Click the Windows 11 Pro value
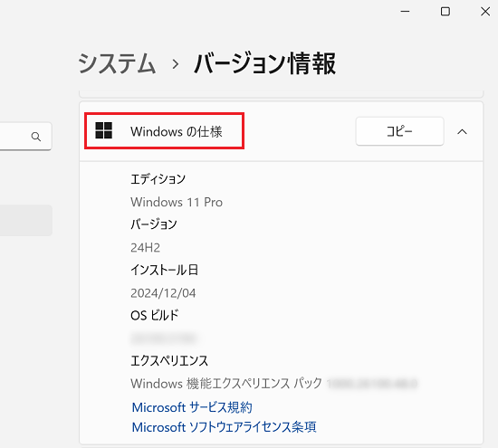 pos(177,202)
